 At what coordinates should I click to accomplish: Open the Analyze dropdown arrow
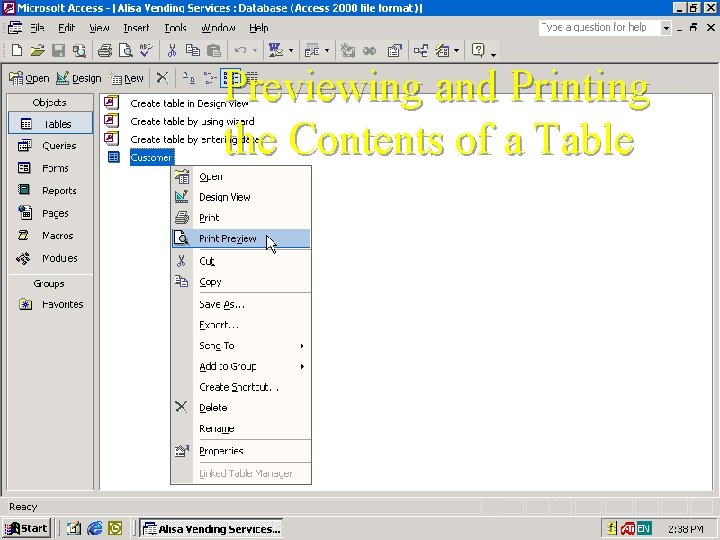click(x=327, y=50)
